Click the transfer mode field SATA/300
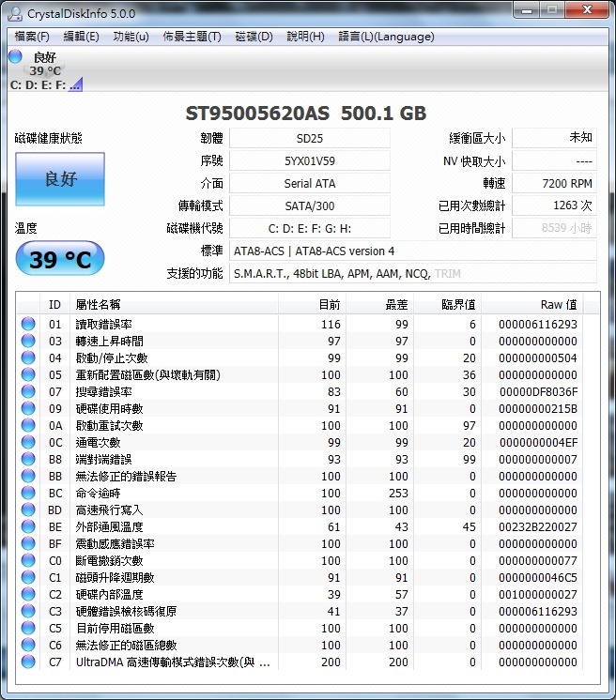 pyautogui.click(x=310, y=205)
